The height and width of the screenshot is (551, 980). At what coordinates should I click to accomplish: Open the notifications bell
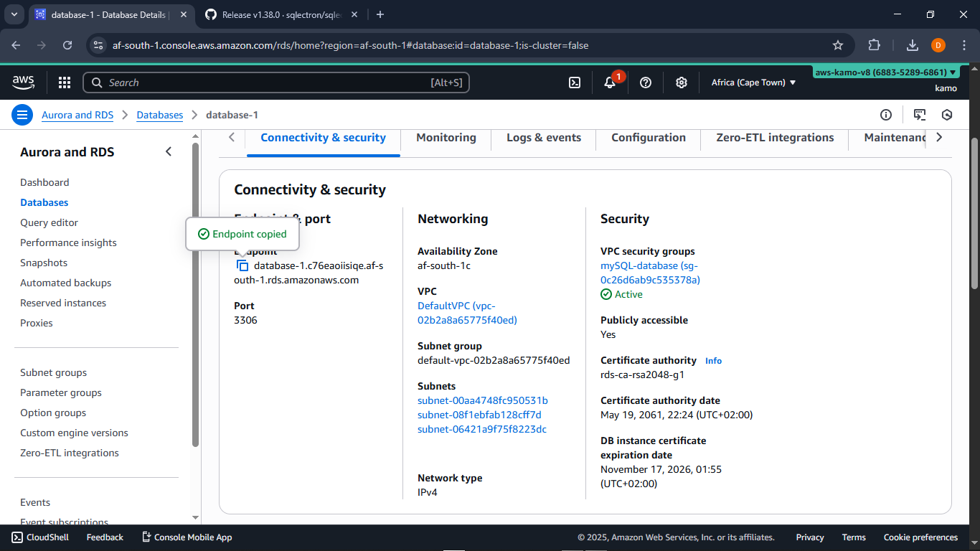coord(609,83)
